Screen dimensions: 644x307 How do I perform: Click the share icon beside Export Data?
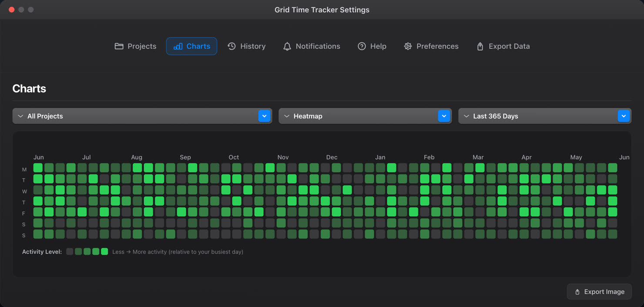pyautogui.click(x=480, y=46)
